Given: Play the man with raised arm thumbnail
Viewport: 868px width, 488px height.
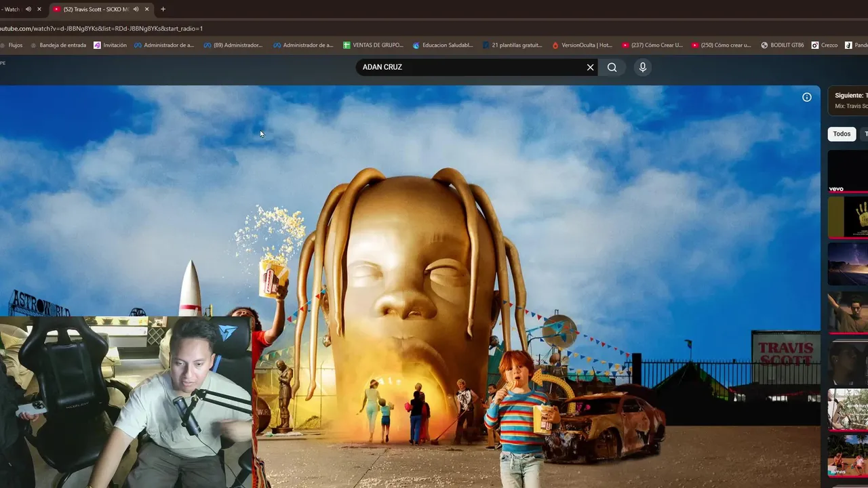Looking at the screenshot, I should tap(848, 312).
